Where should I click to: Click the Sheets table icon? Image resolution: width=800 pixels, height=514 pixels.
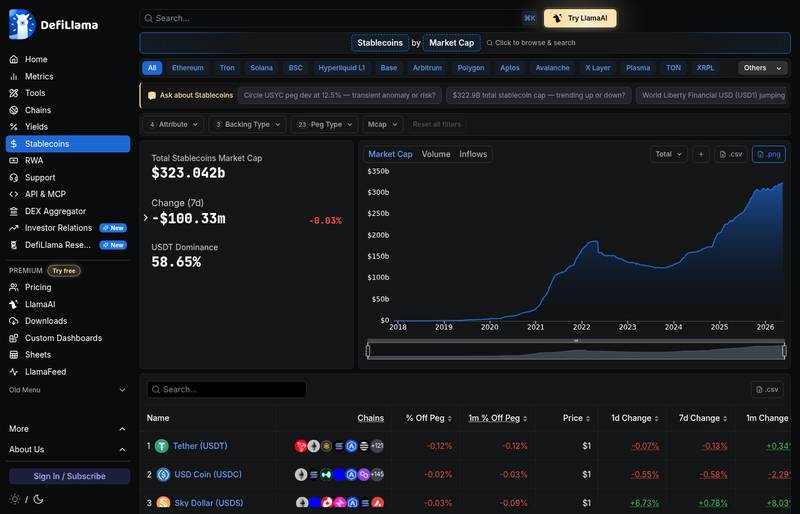coord(14,355)
